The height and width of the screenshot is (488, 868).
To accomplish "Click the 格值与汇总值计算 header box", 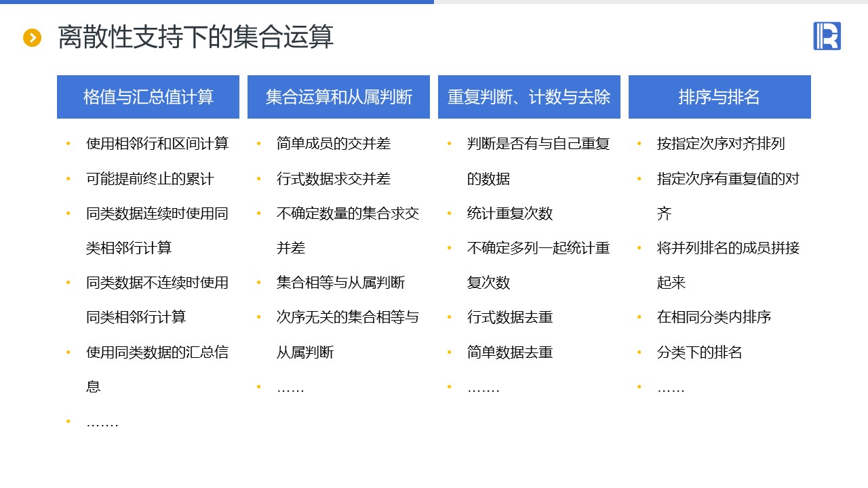I will [148, 97].
